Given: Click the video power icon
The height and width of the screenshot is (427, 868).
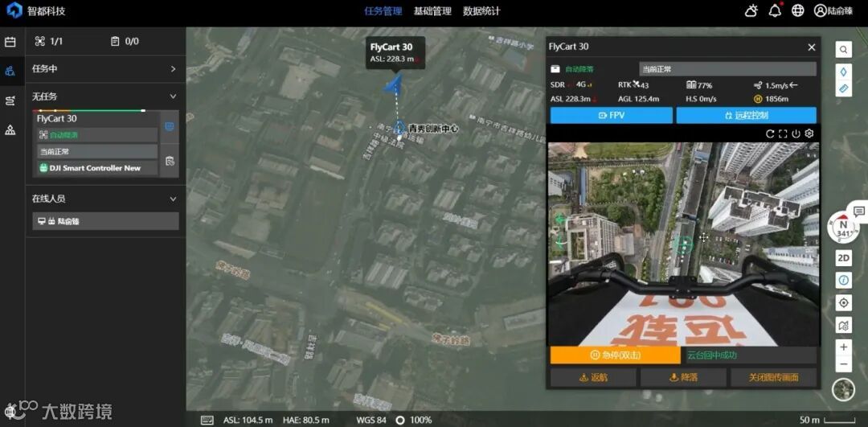Looking at the screenshot, I should [x=796, y=133].
